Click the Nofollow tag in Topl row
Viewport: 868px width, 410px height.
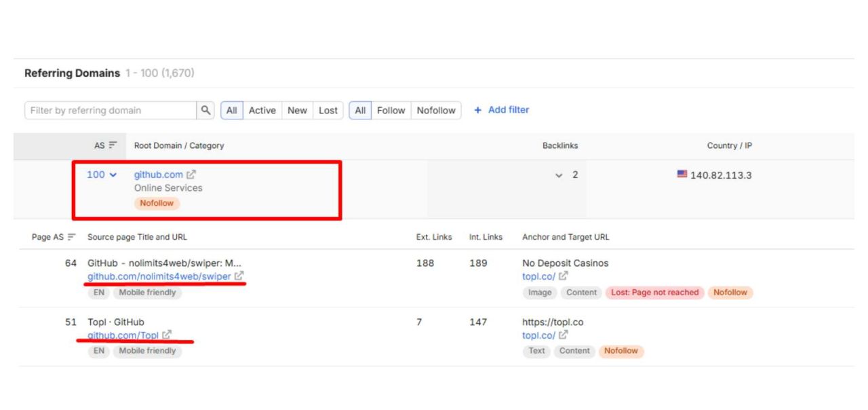[621, 351]
